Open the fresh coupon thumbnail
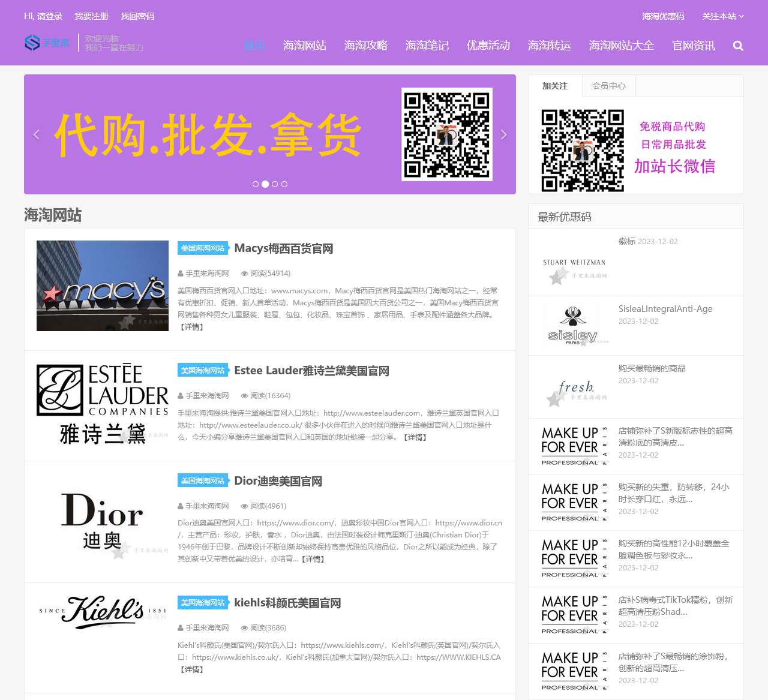The height and width of the screenshot is (700, 768). pyautogui.click(x=574, y=387)
